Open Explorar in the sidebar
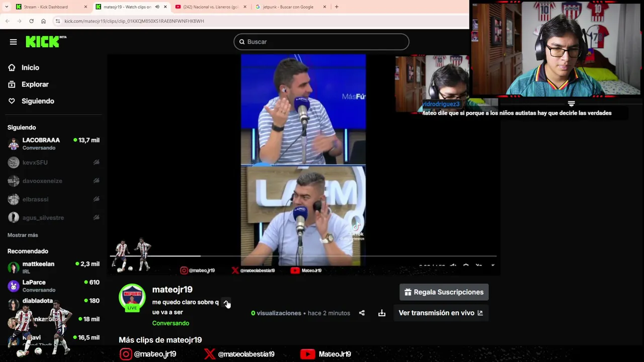 35,84
